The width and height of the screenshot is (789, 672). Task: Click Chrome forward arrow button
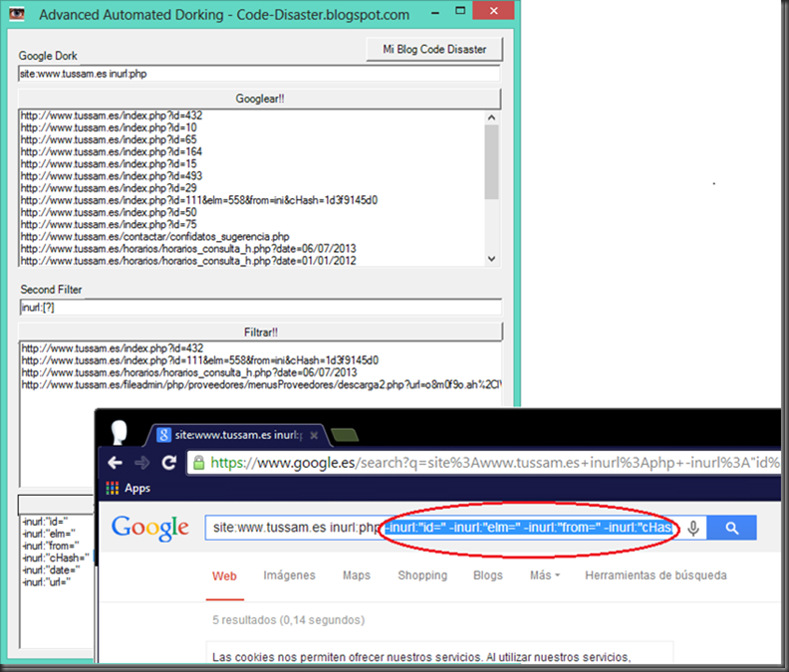[x=141, y=462]
